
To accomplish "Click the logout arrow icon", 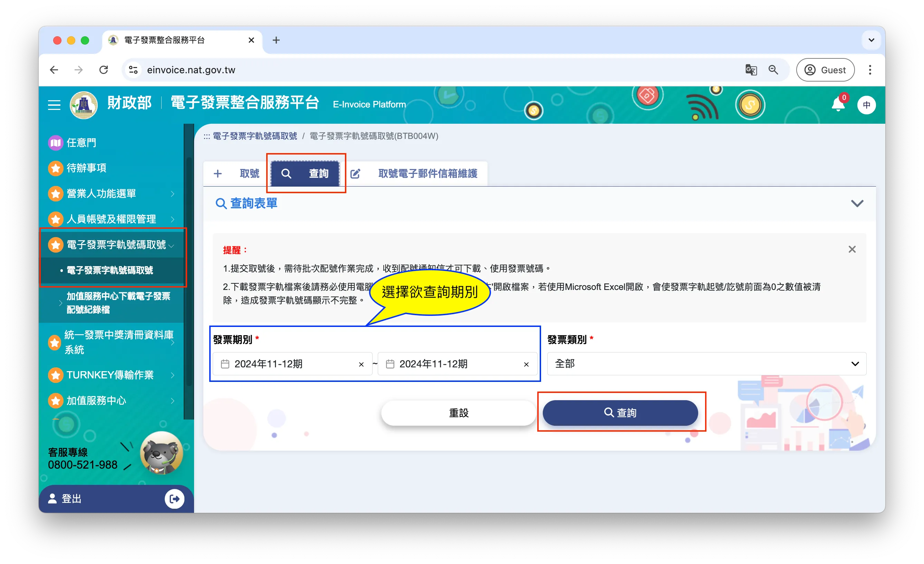I will tap(174, 499).
